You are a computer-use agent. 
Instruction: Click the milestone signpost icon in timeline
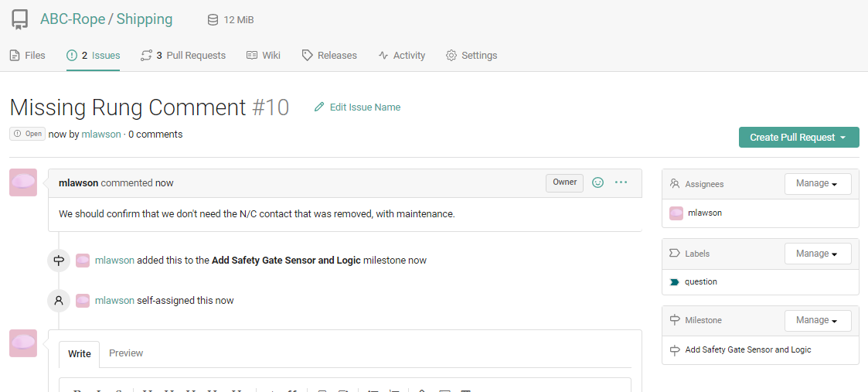coord(59,261)
